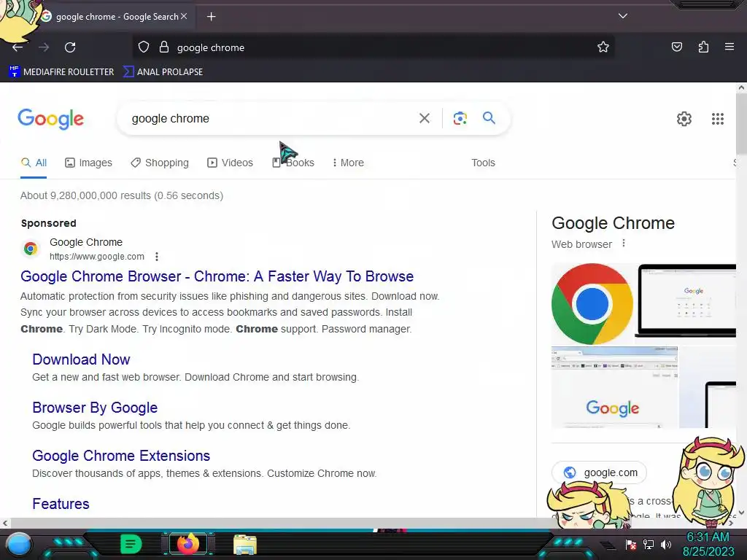Screen dimensions: 747x560
Task: Click the vertical page scrollbar thumb
Action: 741,124
